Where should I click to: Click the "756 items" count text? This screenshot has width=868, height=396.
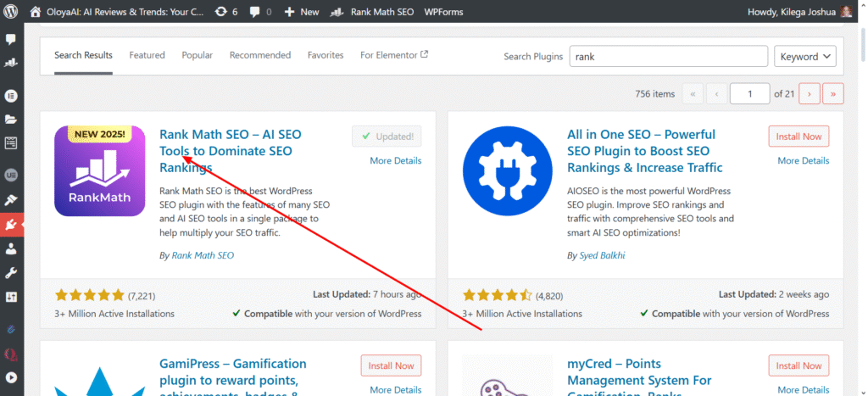[655, 93]
